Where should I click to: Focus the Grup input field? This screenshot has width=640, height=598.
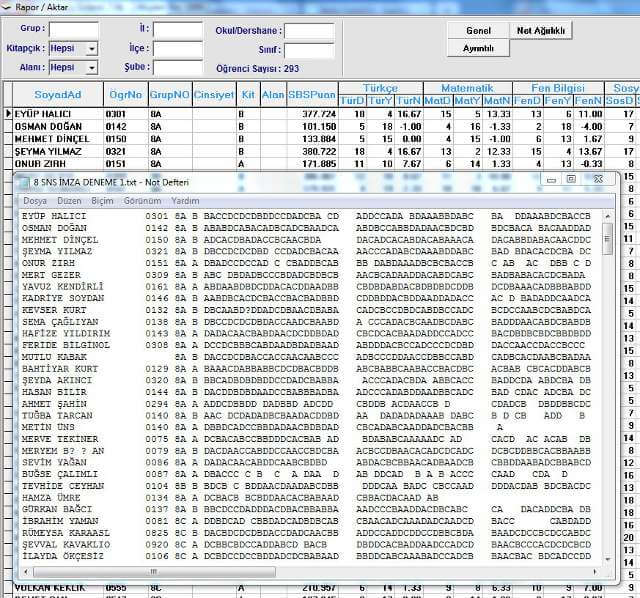click(74, 30)
